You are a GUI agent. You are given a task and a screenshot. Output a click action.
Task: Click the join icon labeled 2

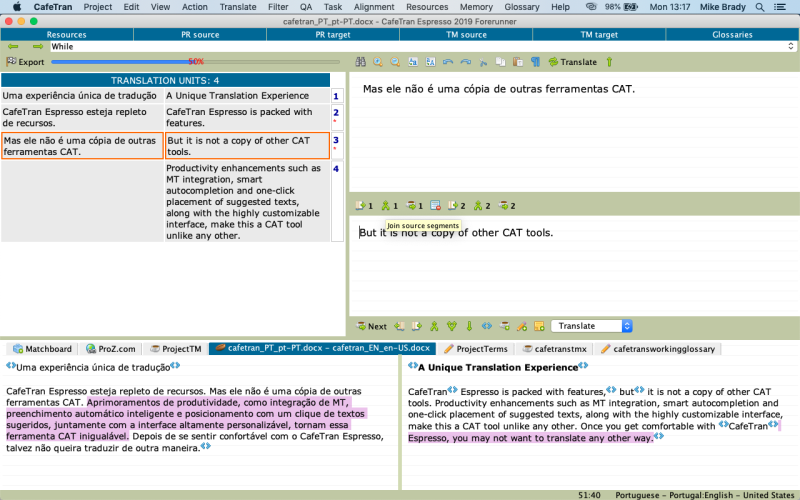click(482, 206)
